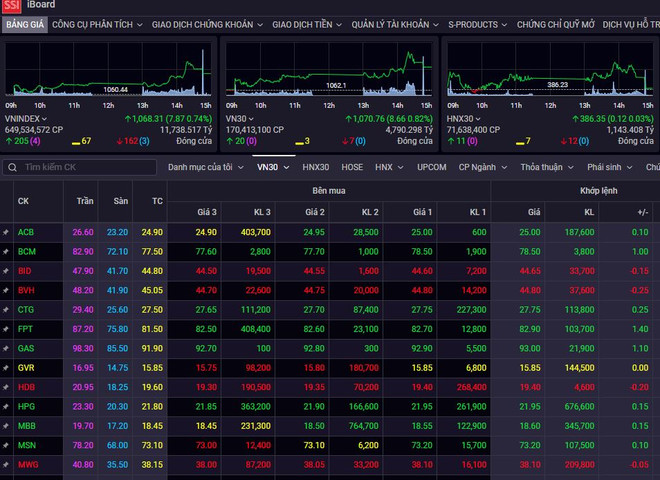
Task: Open the MWG stock symbol
Action: (28, 464)
